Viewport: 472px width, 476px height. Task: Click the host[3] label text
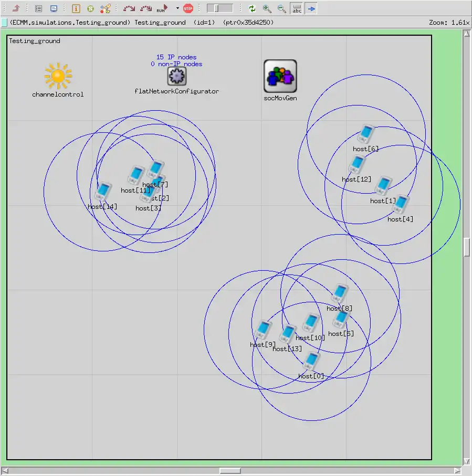point(148,208)
